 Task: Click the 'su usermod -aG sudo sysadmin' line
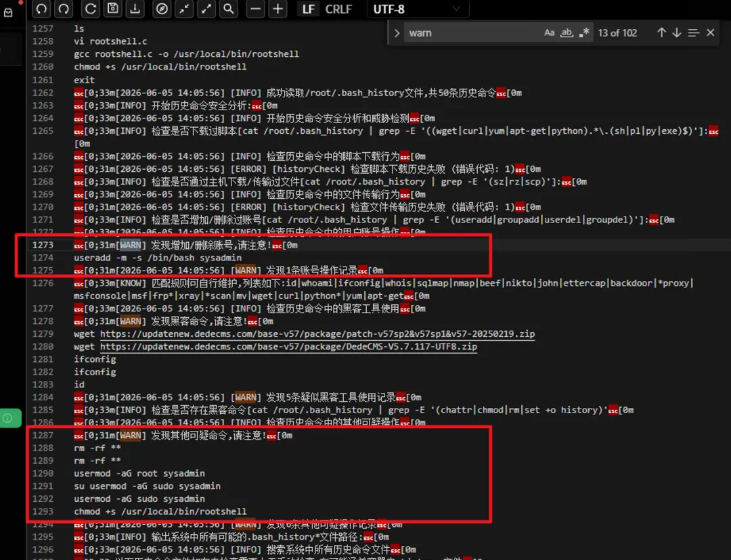click(148, 486)
